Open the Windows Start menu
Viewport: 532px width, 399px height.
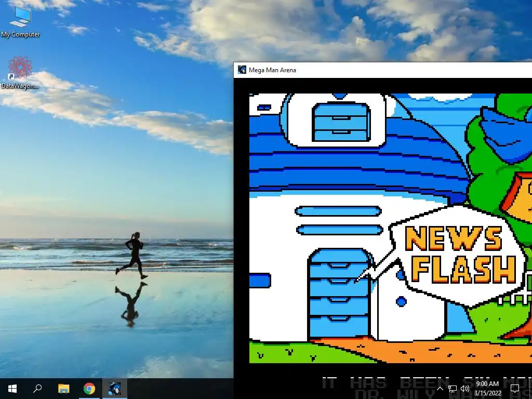[x=12, y=389]
